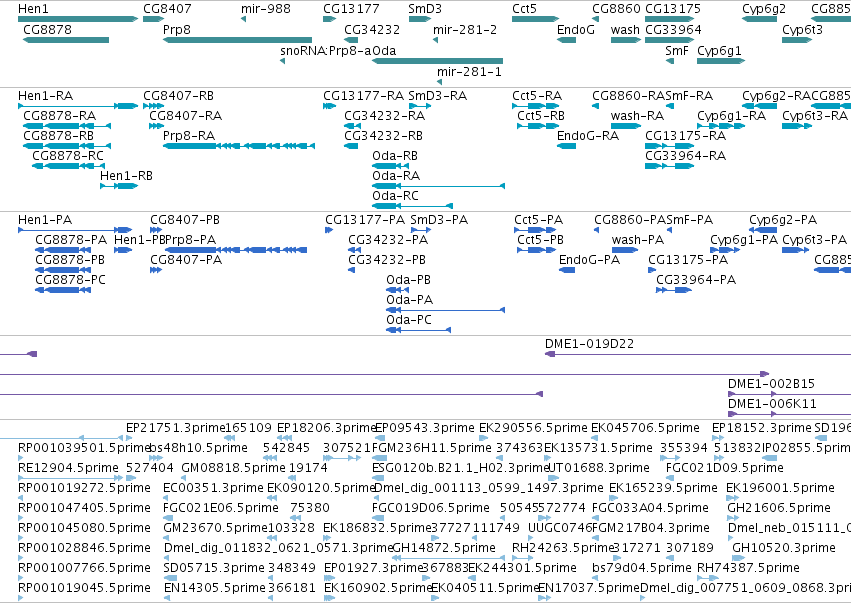
Task: Select the Cyp6g2-PA protein label
Action: coord(783,220)
